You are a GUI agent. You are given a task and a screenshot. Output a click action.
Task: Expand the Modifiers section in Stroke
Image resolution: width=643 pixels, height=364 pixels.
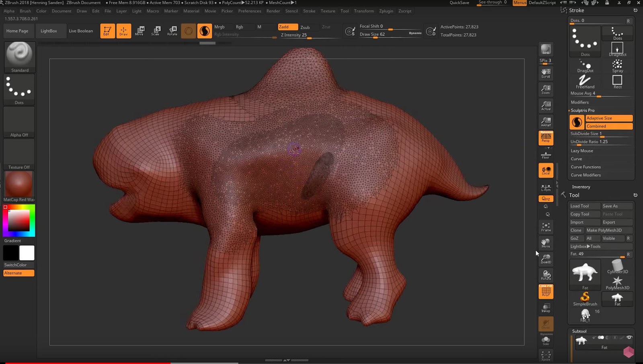coord(580,102)
